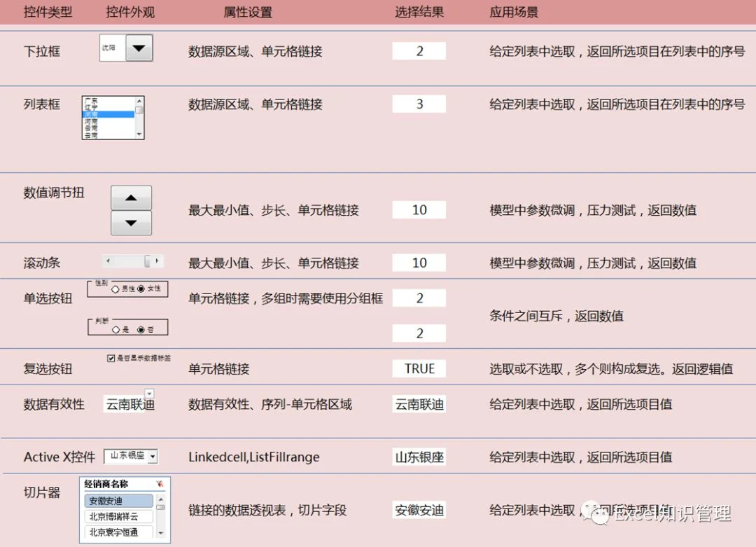Click the thumb of the 滚动条 scroll bar

[148, 261]
